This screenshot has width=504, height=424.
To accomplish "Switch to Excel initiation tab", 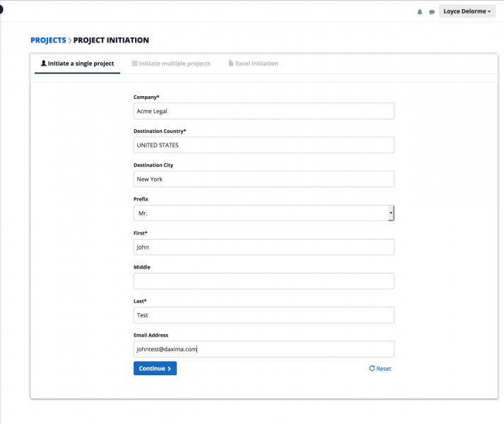I will click(x=253, y=64).
